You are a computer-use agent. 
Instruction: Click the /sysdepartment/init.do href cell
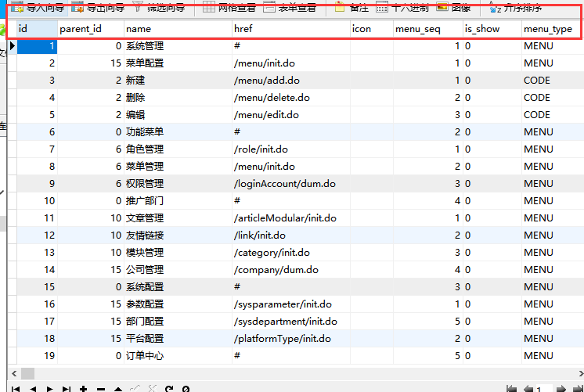coord(291,322)
